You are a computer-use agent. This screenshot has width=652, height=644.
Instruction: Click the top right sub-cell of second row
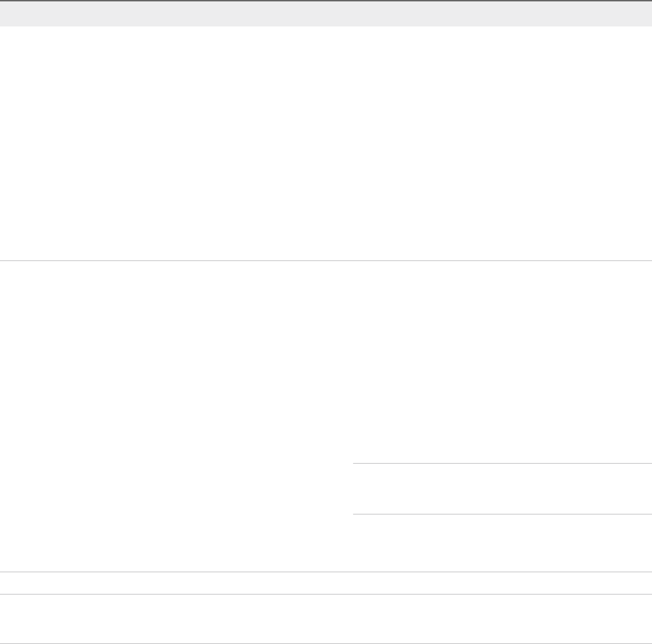point(502,362)
